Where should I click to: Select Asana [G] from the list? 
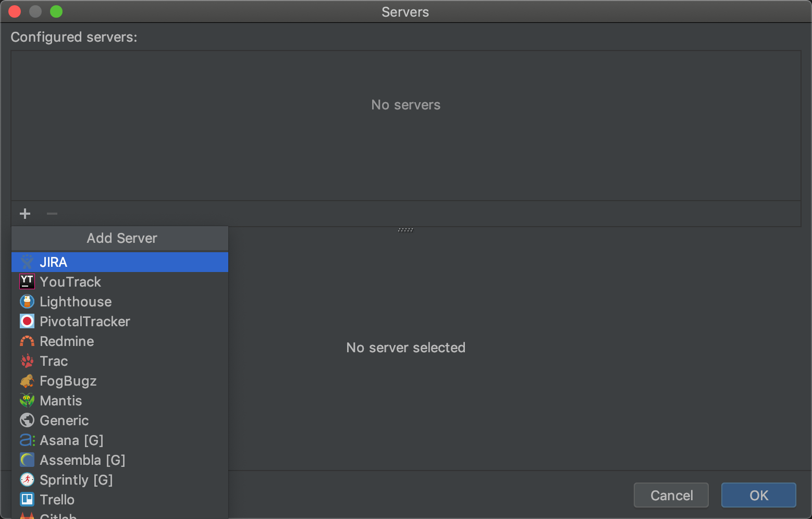[x=72, y=440]
